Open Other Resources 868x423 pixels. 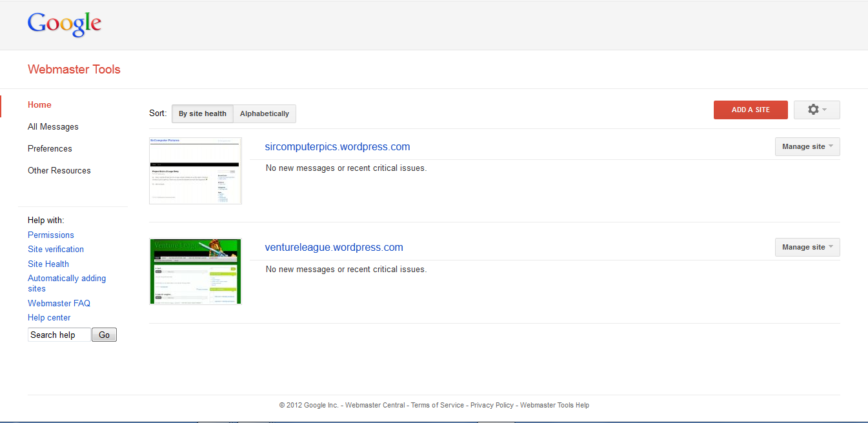(59, 170)
